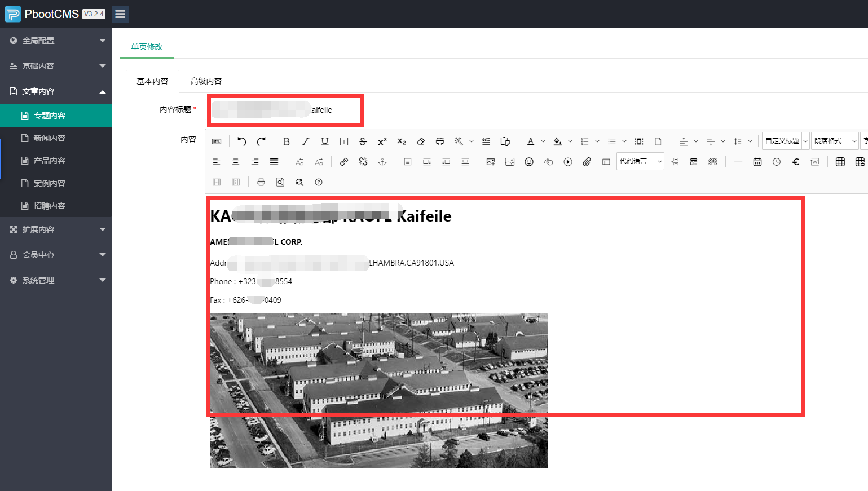Expand the 全局配置 sidebar menu

56,41
